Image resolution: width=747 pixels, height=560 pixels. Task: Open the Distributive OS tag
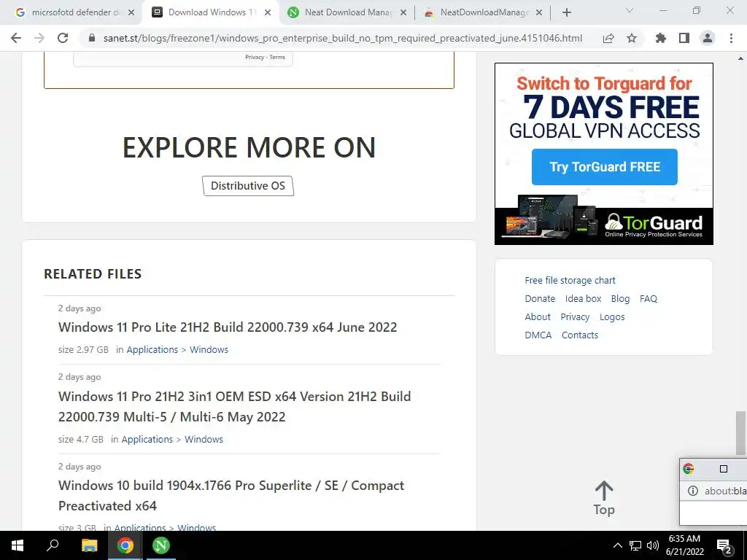click(x=248, y=186)
